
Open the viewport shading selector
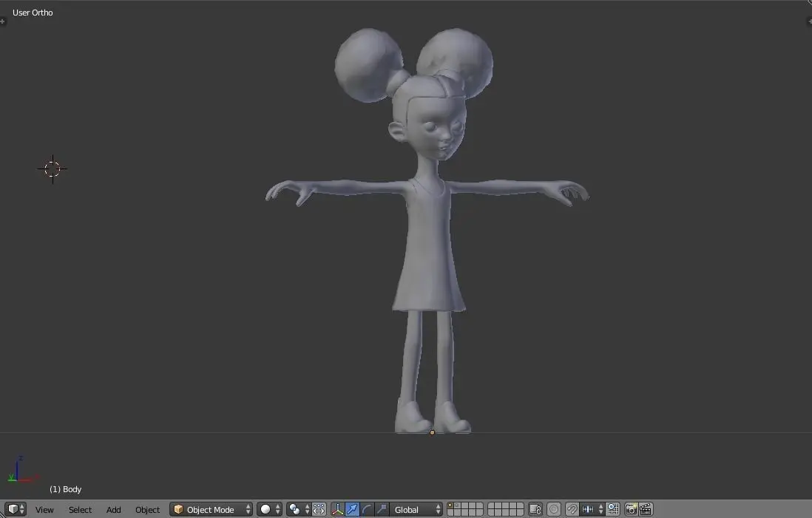270,509
